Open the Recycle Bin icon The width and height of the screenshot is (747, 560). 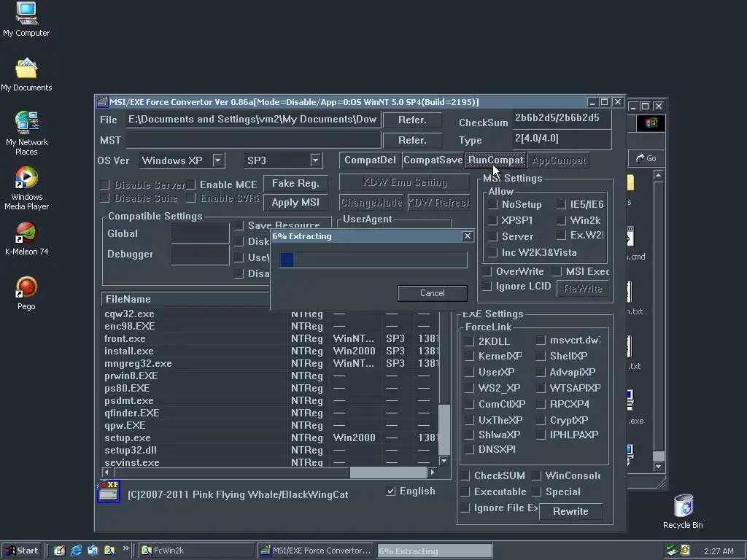[x=683, y=511]
